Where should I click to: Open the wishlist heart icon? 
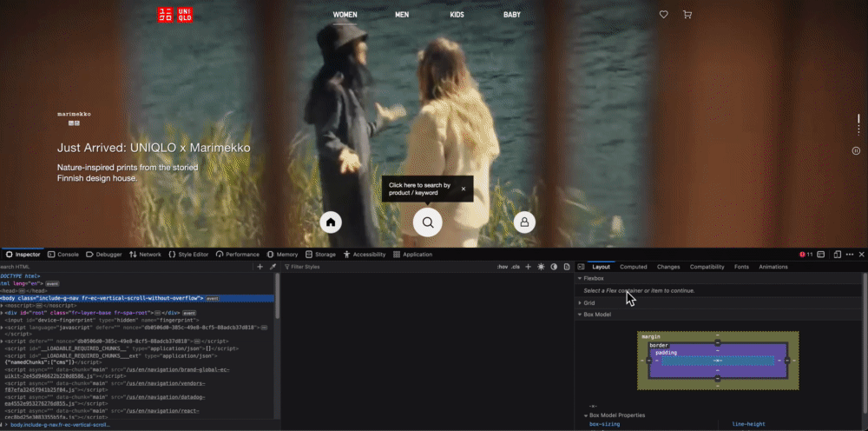click(x=664, y=15)
